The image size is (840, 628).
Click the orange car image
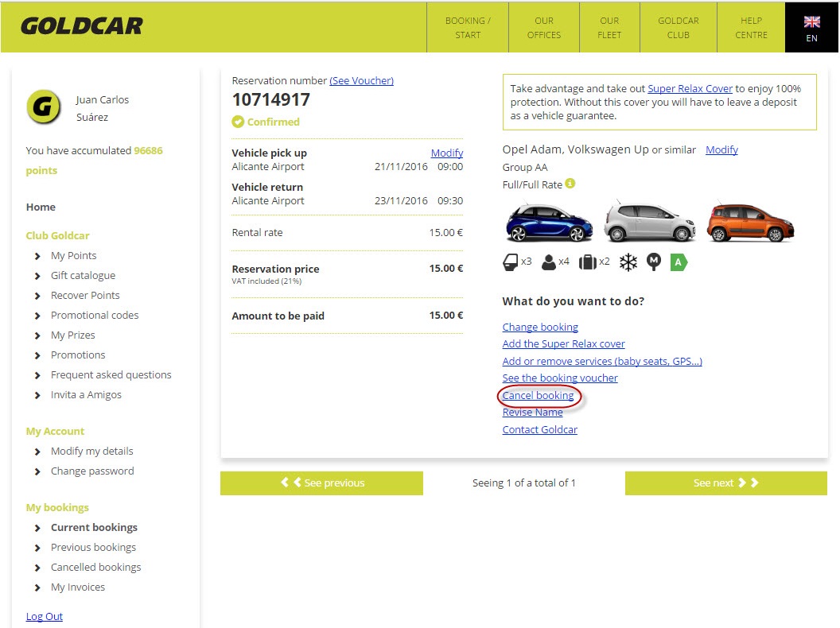(x=750, y=222)
